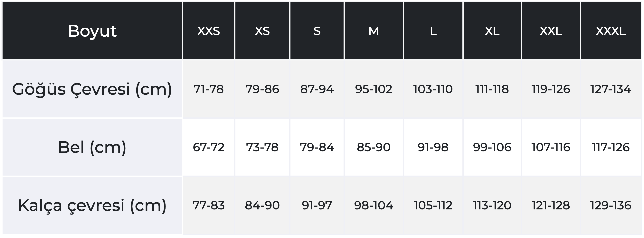The image size is (644, 238).
Task: Click the S size header
Action: coord(317,31)
